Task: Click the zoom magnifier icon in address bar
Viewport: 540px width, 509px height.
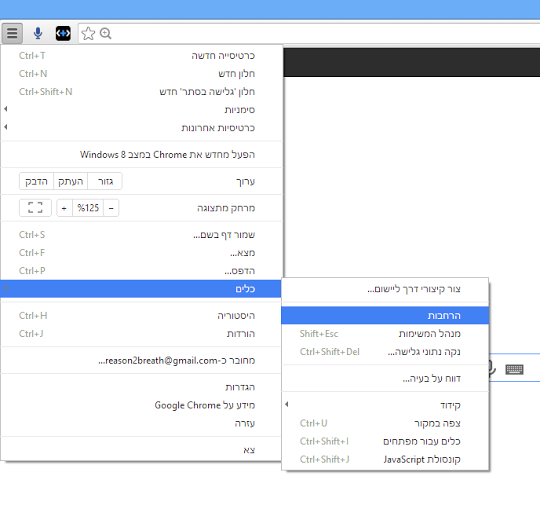Action: (x=105, y=33)
